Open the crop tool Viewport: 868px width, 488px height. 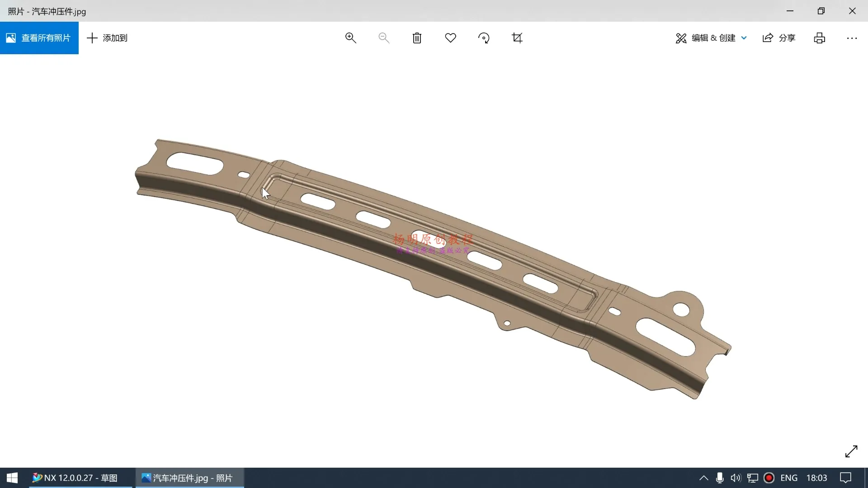coord(517,38)
